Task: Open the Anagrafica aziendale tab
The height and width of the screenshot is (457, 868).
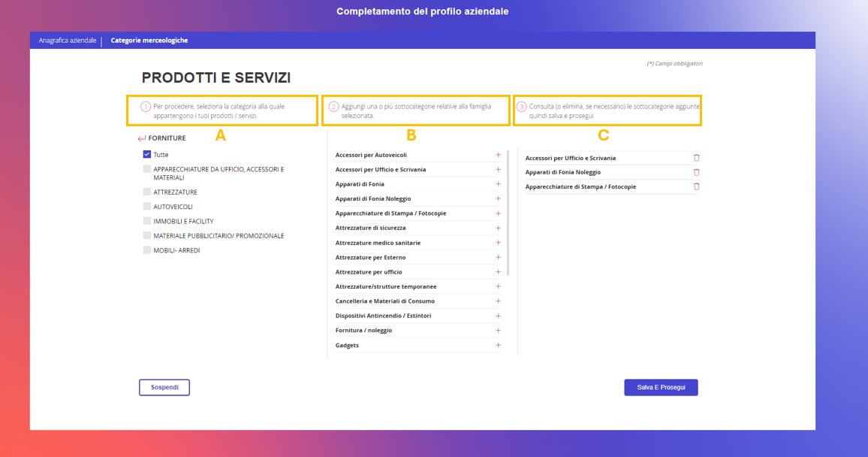Action: coord(68,41)
